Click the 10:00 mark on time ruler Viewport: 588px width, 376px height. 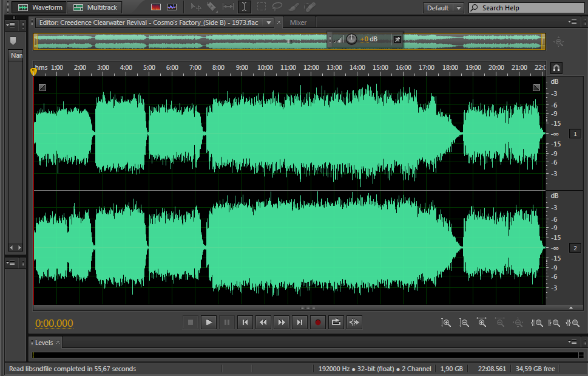[x=265, y=67]
